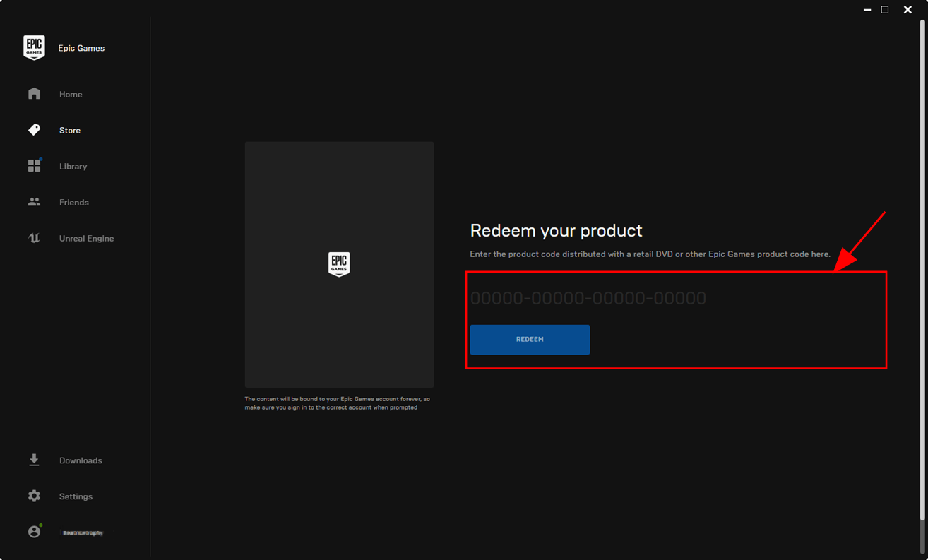Click the Epic Games logo in sidebar
928x560 pixels.
34,48
